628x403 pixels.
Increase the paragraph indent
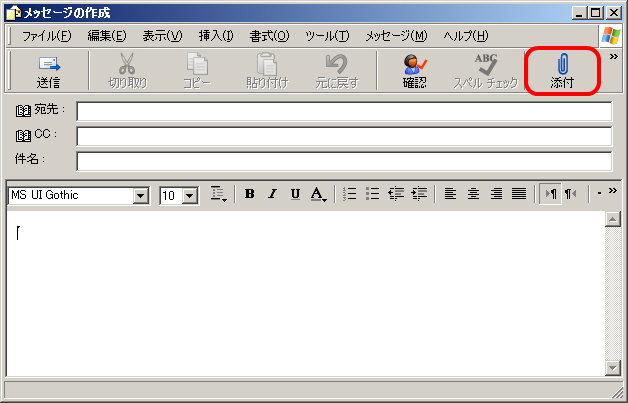click(419, 194)
